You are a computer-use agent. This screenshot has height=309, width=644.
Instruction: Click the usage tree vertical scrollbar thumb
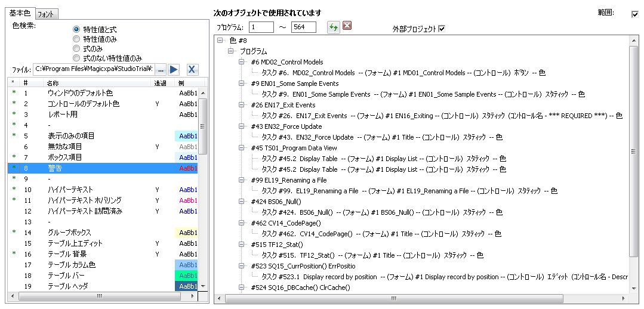pyautogui.click(x=633, y=151)
